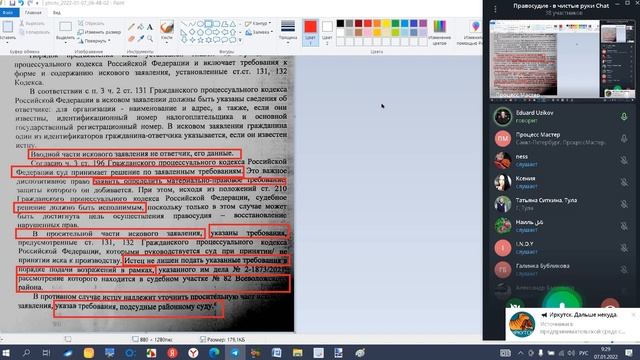Pick black from the color palette
The width and height of the screenshot is (640, 360).
[340, 24]
